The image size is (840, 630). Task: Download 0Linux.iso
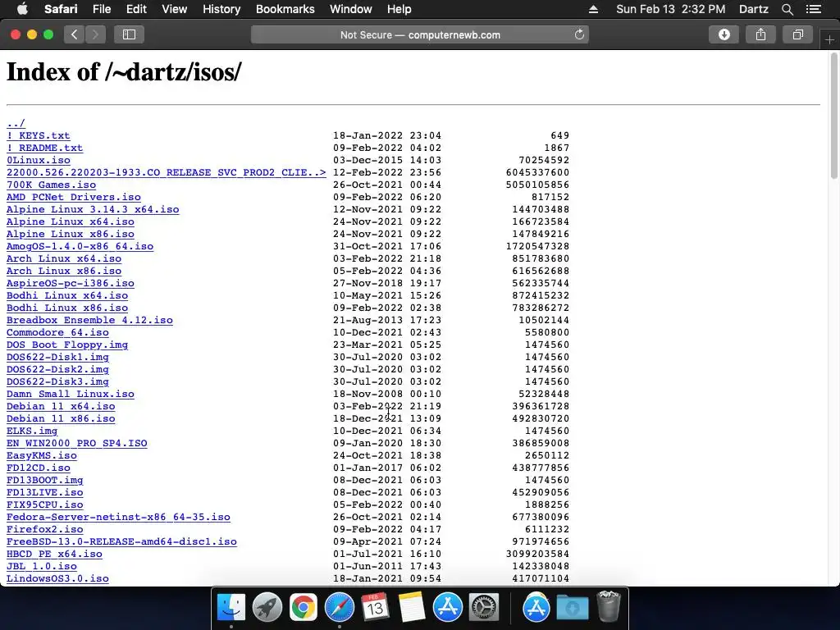tap(38, 160)
